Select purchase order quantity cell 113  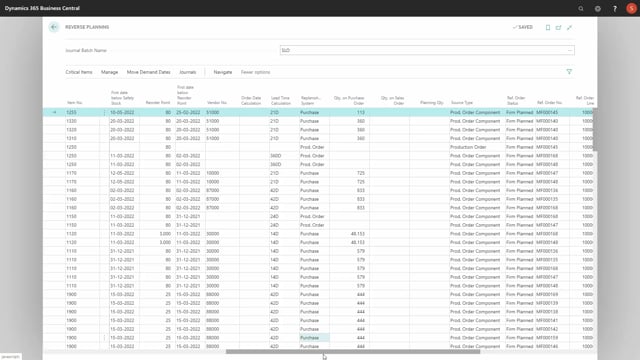click(349, 112)
